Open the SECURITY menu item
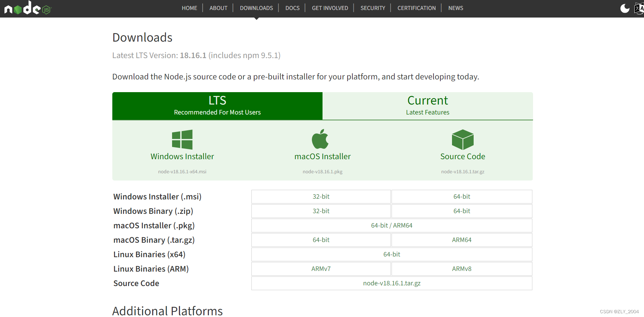Image resolution: width=644 pixels, height=317 pixels. click(373, 8)
